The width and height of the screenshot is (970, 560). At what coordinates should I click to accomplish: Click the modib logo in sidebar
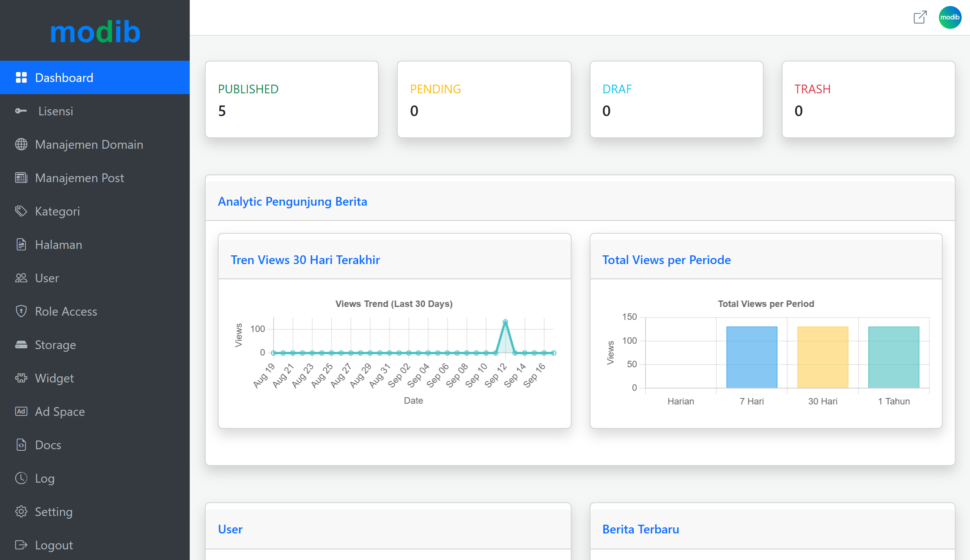click(95, 31)
